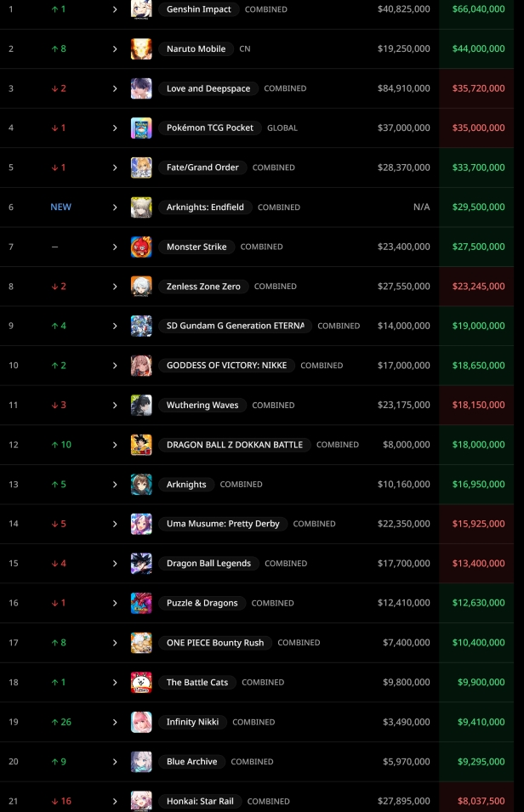524x812 pixels.
Task: Click the CN region tag
Action: point(245,48)
